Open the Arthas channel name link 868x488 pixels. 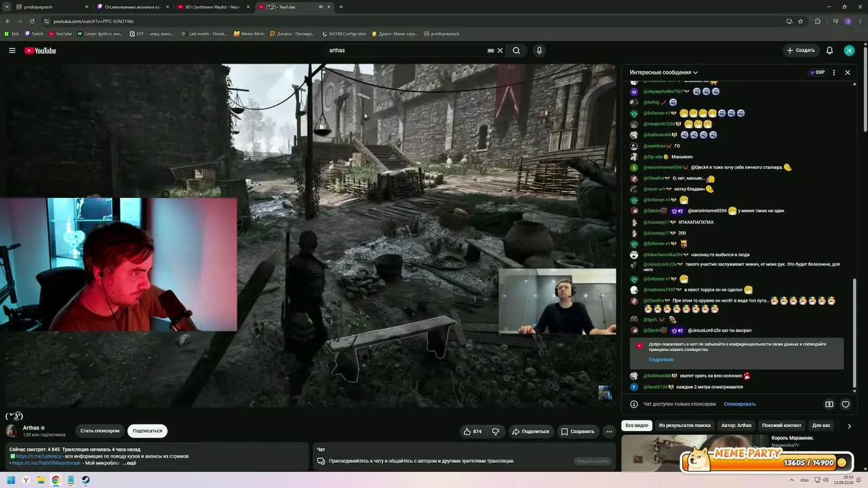pyautogui.click(x=31, y=428)
